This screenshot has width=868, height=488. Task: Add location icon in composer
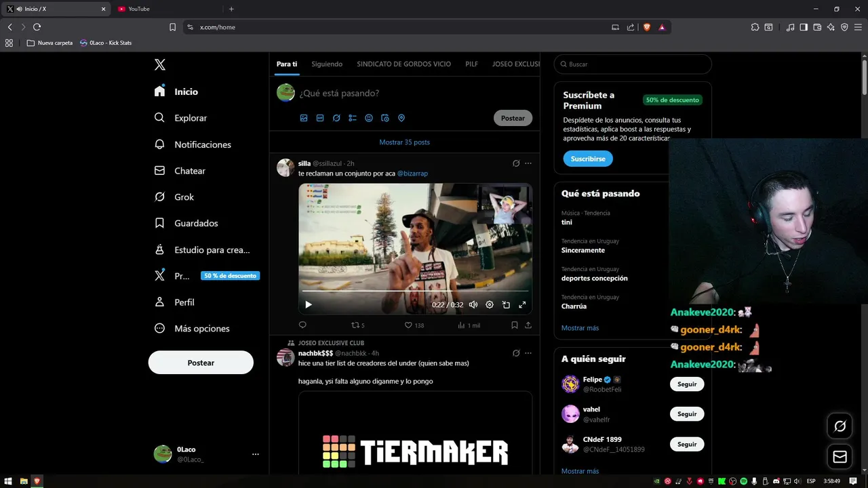coord(401,118)
